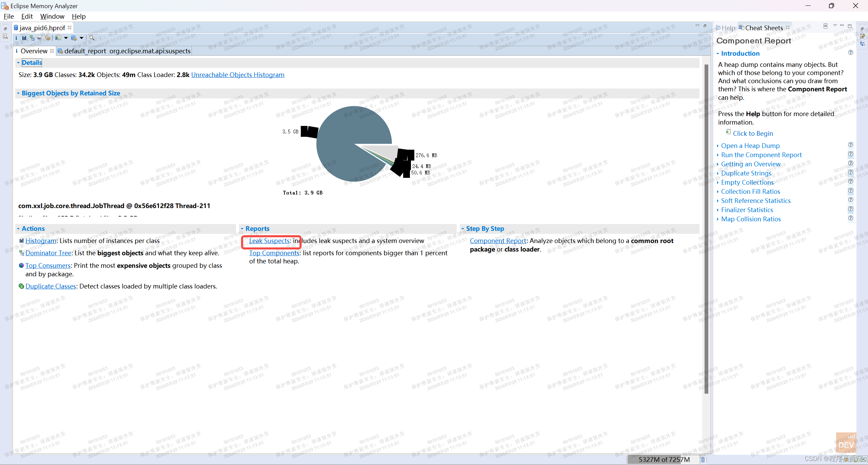868x465 pixels.
Task: Open the Window menu
Action: tap(52, 16)
